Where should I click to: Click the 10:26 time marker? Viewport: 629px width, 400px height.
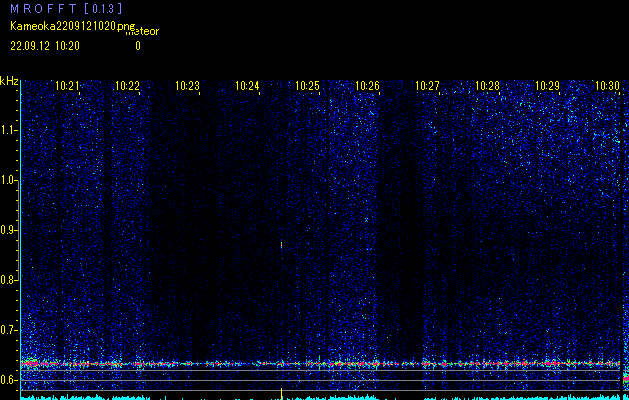click(x=367, y=86)
